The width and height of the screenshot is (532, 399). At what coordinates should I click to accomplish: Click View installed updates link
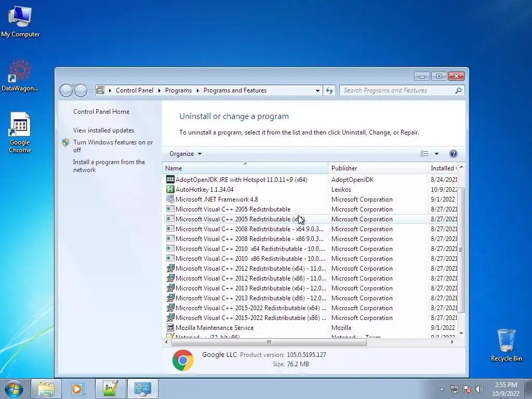point(103,130)
